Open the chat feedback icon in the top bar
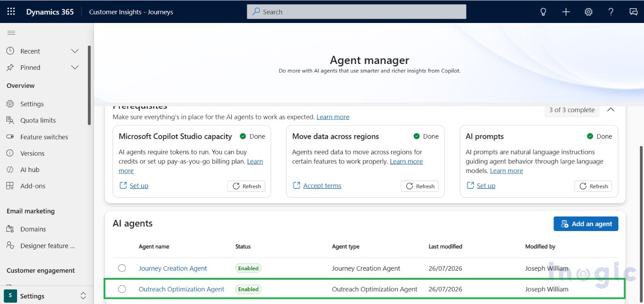Image resolution: width=644 pixels, height=304 pixels. point(633,12)
